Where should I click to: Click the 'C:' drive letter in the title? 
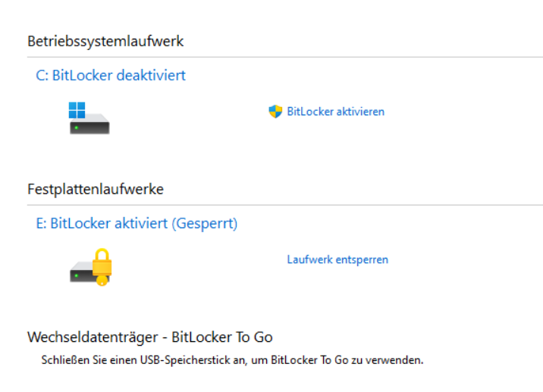click(x=42, y=75)
